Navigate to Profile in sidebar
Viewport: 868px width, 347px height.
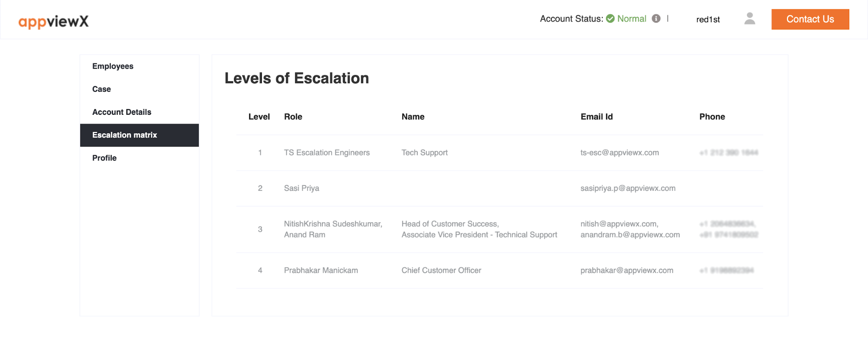click(x=104, y=158)
